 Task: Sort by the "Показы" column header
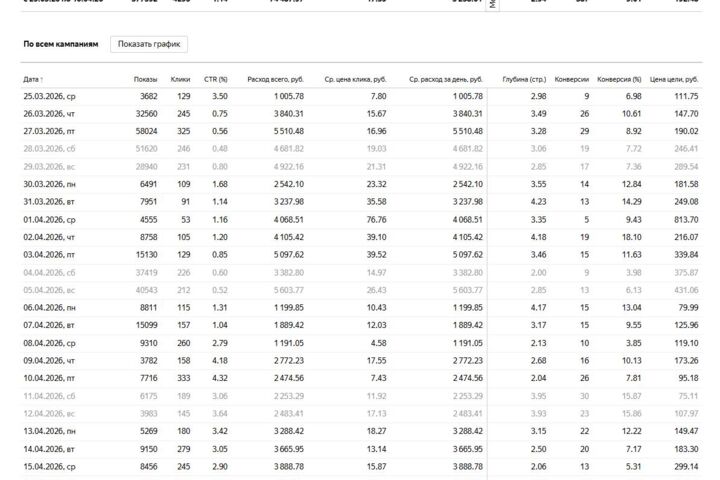tap(146, 79)
